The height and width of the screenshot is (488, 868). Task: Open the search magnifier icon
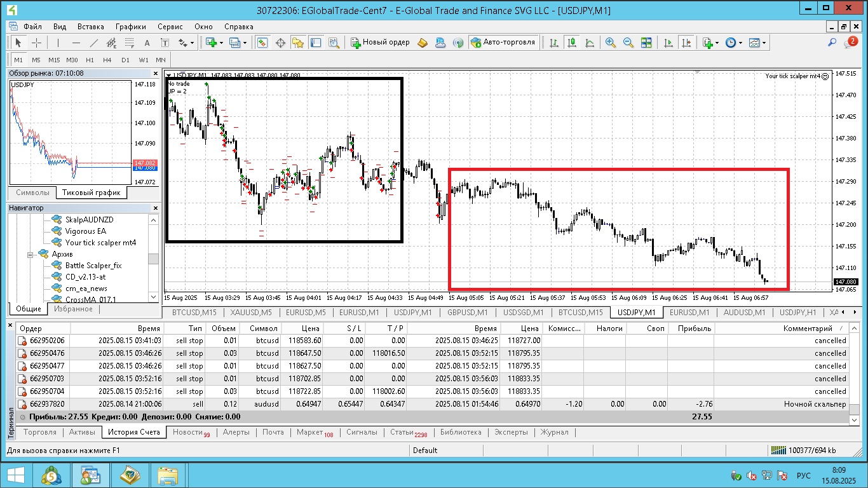(832, 43)
